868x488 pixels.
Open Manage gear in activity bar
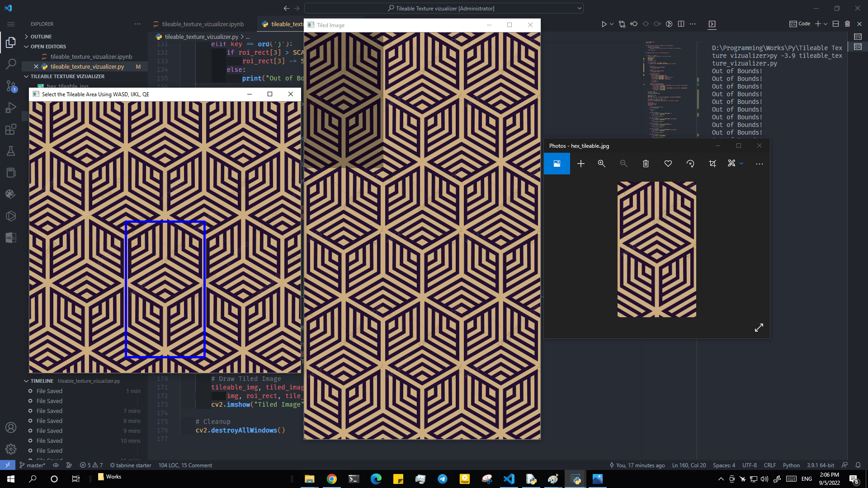11,449
